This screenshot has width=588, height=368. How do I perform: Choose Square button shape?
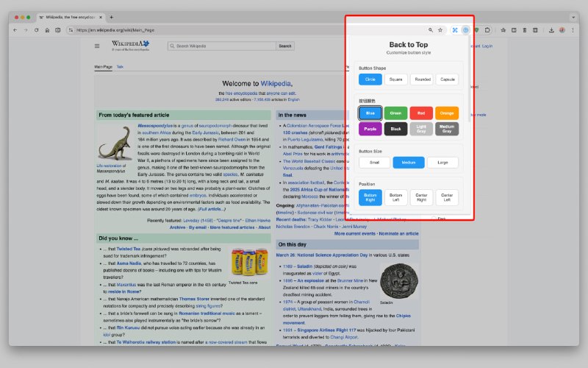(395, 79)
